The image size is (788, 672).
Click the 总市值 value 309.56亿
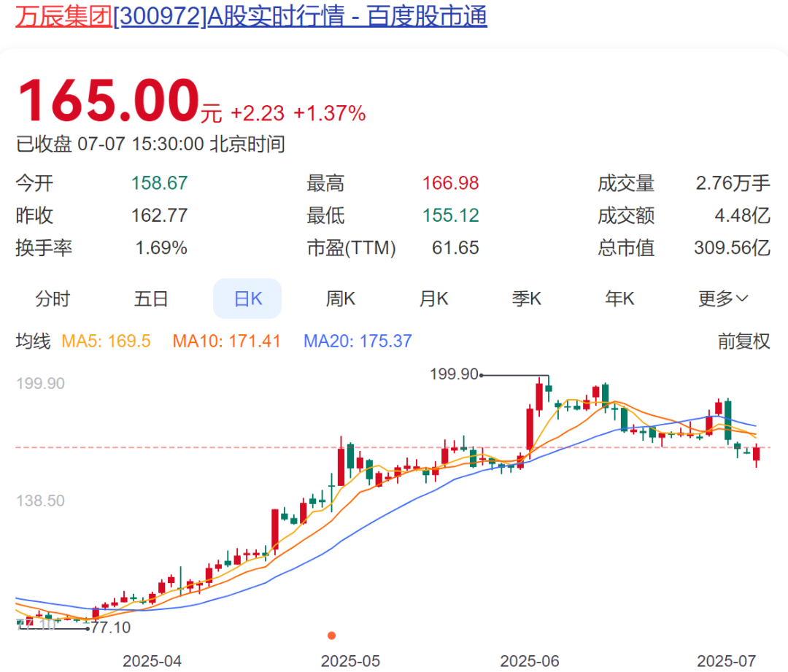click(x=733, y=247)
